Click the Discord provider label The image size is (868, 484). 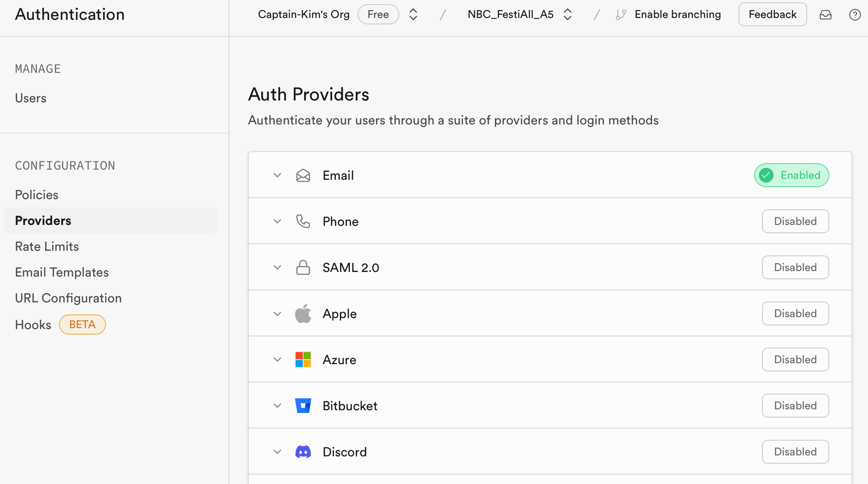(345, 452)
